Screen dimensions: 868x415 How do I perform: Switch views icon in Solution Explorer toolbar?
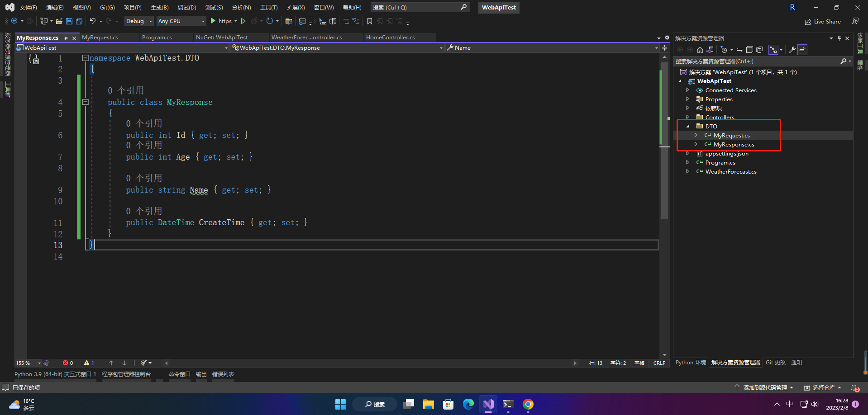pyautogui.click(x=711, y=50)
